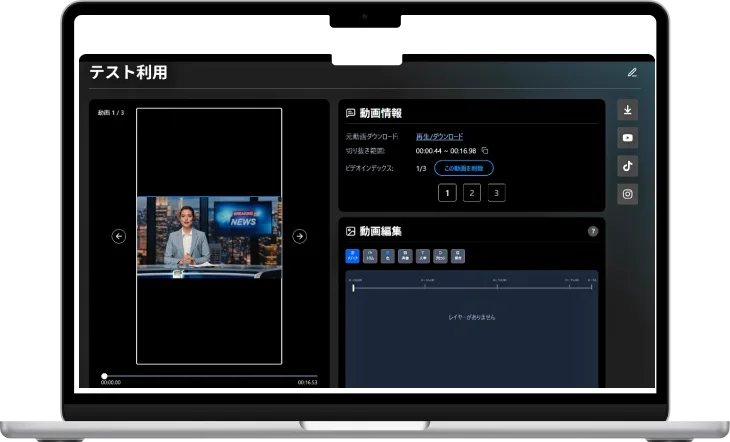Open help icon in 動画編集 panel
Image resolution: width=730 pixels, height=442 pixels.
[593, 231]
